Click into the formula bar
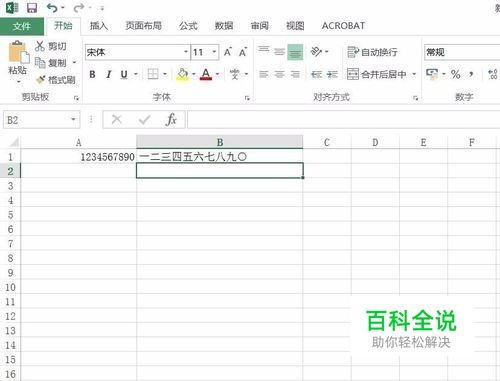This screenshot has height=381, width=500. click(x=343, y=120)
